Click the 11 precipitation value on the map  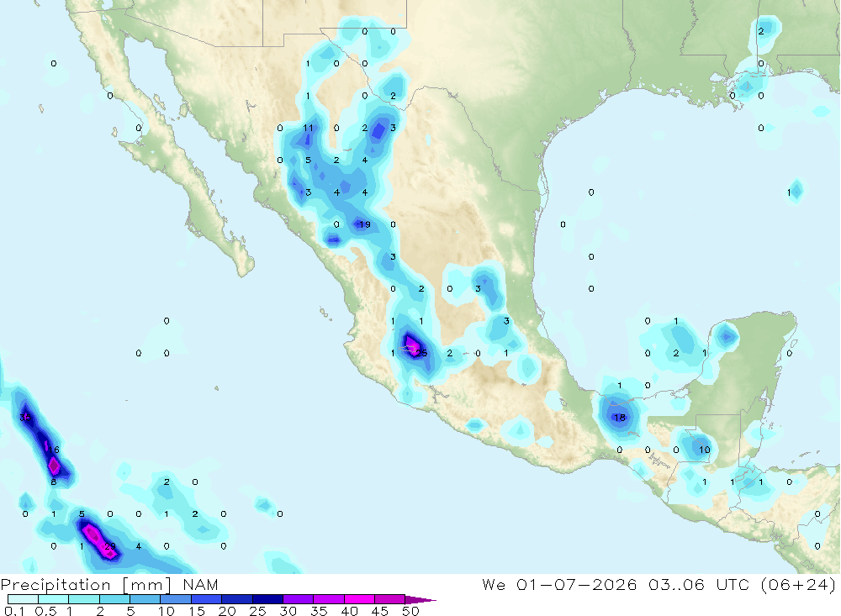click(x=308, y=128)
